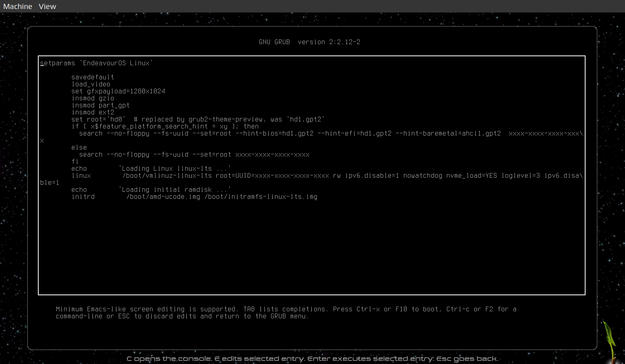625x364 pixels.
Task: Place cursor on the setparams 'EndeavourOS Linux' line
Action: pos(96,63)
